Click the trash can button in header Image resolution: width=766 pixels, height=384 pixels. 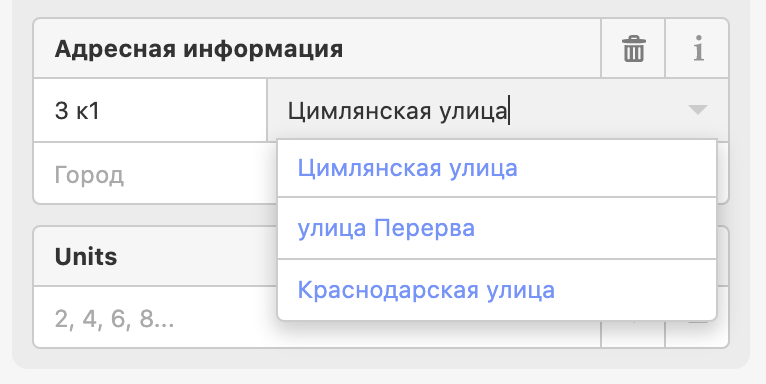click(x=633, y=48)
